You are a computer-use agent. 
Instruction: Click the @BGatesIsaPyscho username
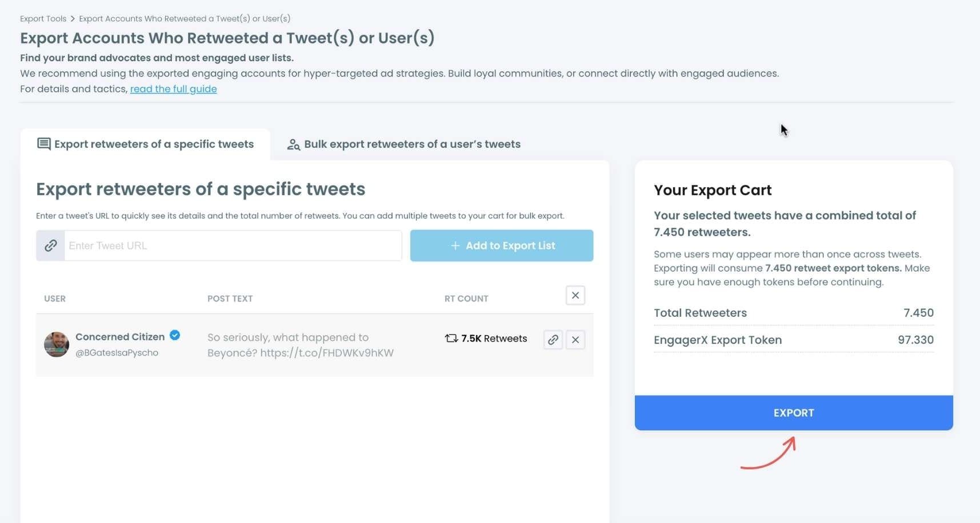118,352
